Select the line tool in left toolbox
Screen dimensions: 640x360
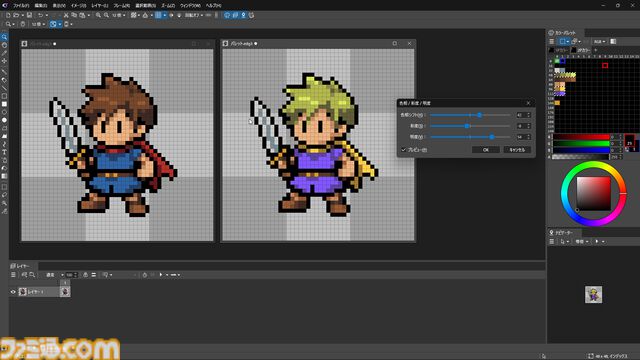[4, 88]
